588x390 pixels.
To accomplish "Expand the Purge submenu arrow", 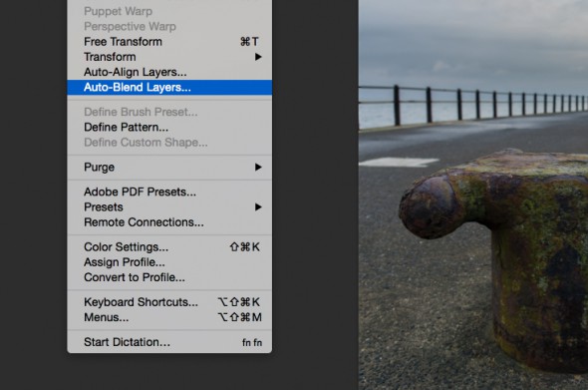I will coord(258,167).
